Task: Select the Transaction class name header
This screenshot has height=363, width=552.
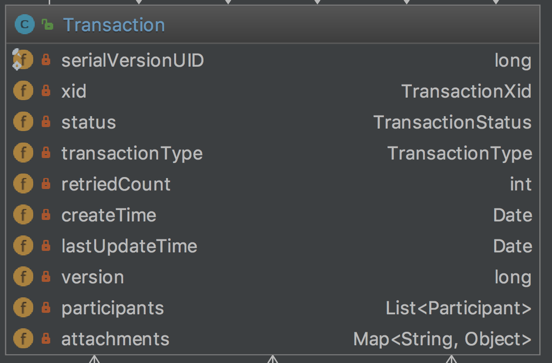Action: click(x=114, y=25)
